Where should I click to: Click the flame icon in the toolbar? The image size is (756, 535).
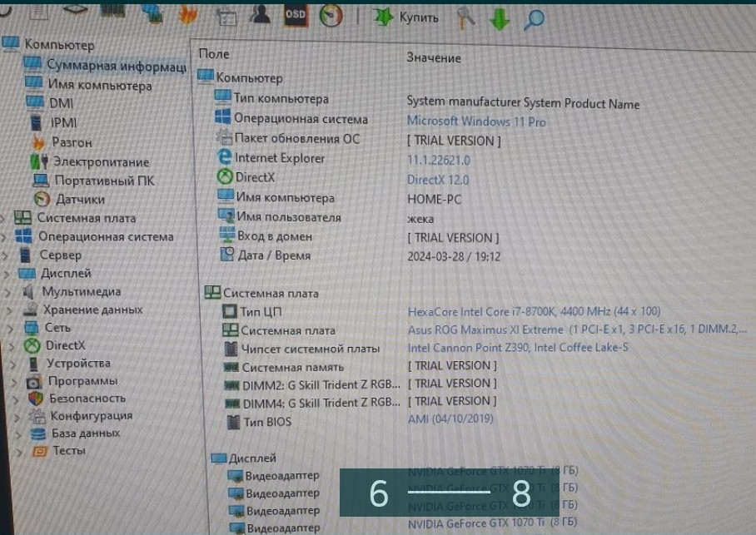tap(189, 14)
